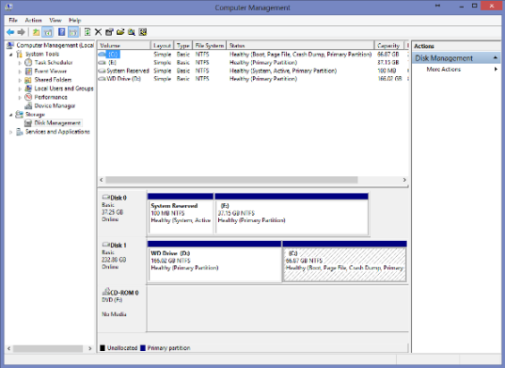Screen dimensions: 505x368
Task: Open the Help menu
Action: click(75, 20)
